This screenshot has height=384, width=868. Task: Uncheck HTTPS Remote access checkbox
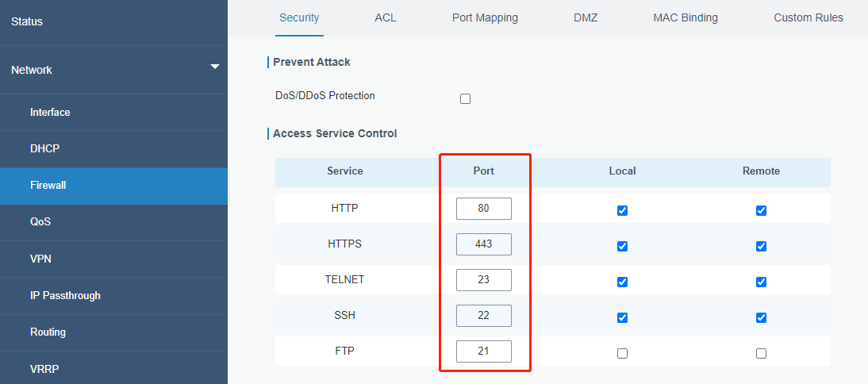[761, 246]
